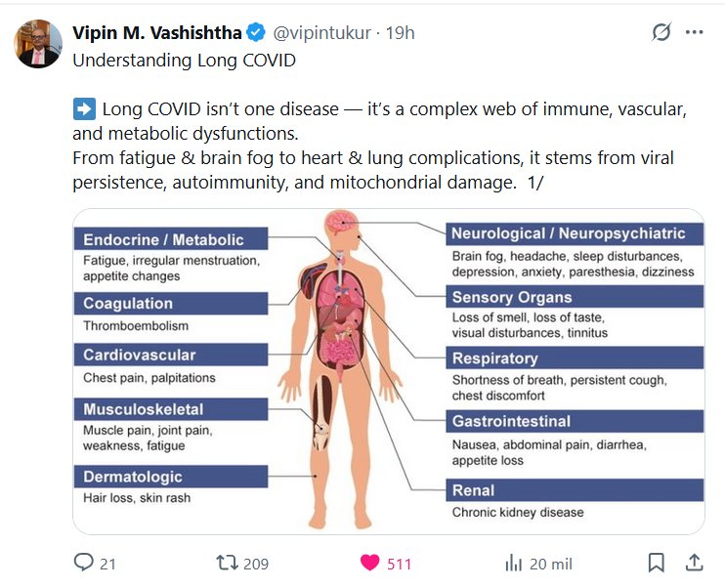The height and width of the screenshot is (588, 725).
Task: Open the @vipintukur handle link
Action: 321,33
